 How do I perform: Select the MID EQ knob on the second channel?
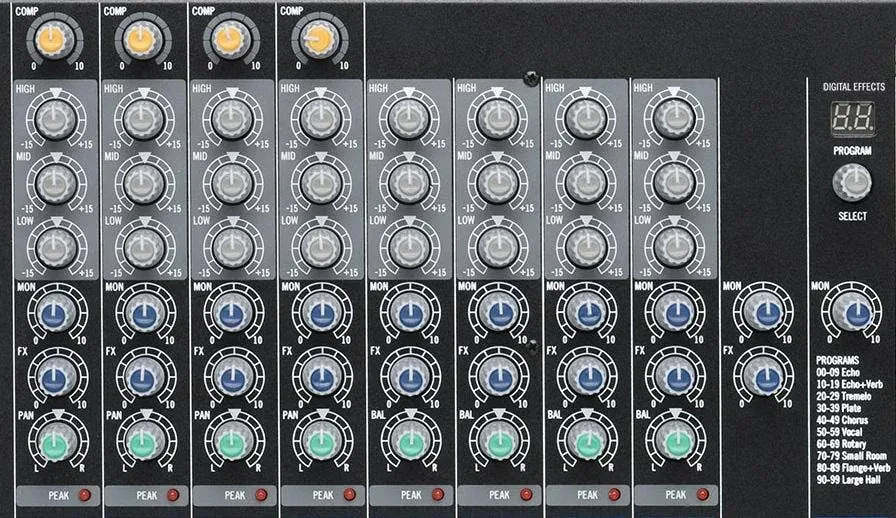point(142,181)
